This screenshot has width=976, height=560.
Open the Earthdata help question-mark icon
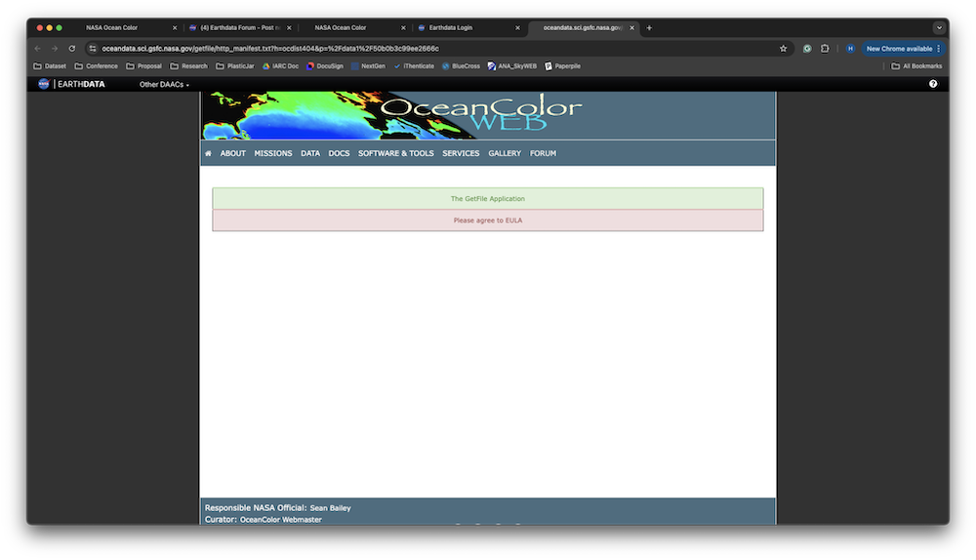click(933, 84)
